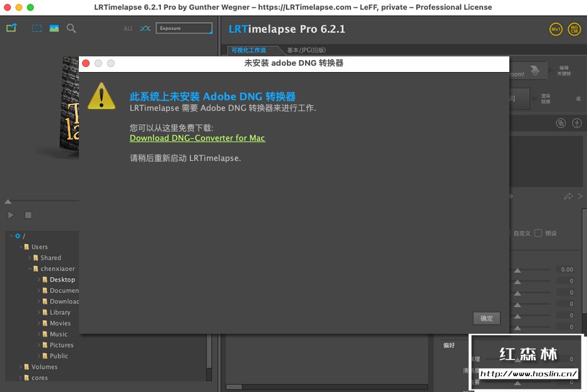This screenshot has height=392, width=587.
Task: Click the play button under preview
Action: click(x=11, y=215)
